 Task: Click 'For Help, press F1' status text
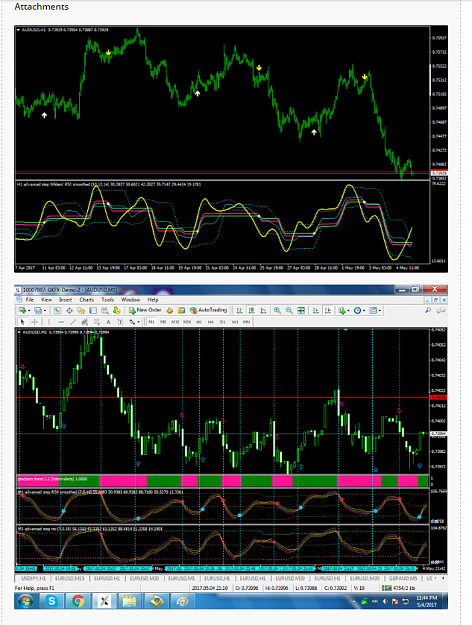click(x=34, y=588)
